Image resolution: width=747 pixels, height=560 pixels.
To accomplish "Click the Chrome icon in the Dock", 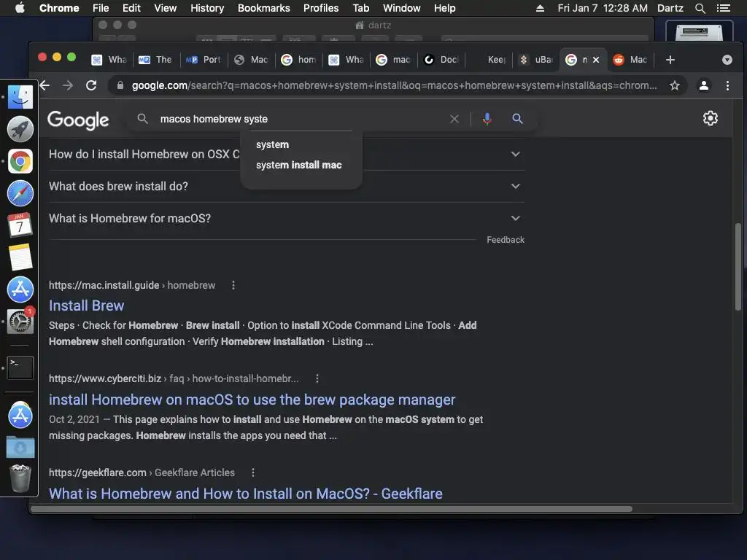I will click(20, 161).
